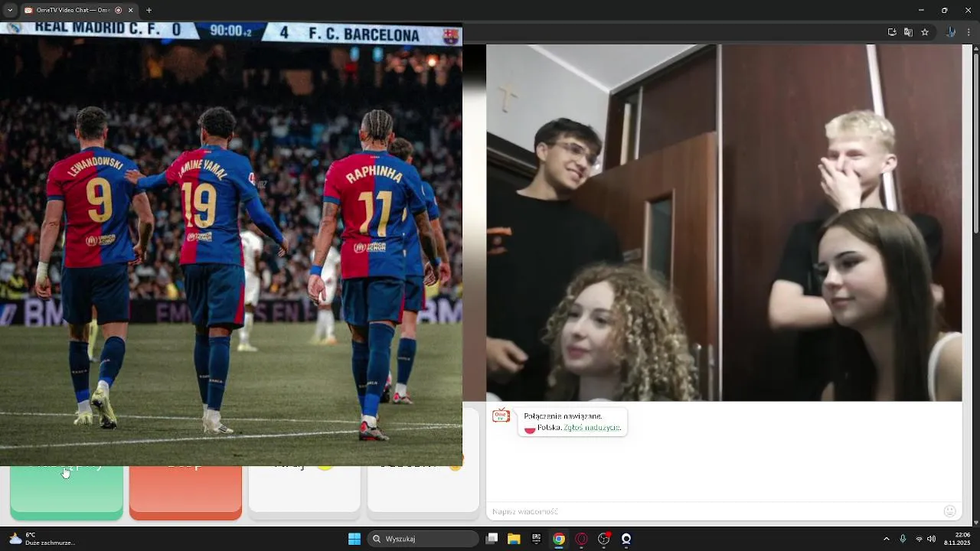This screenshot has width=980, height=551.
Task: Open the emoji picker smiley icon
Action: point(950,511)
